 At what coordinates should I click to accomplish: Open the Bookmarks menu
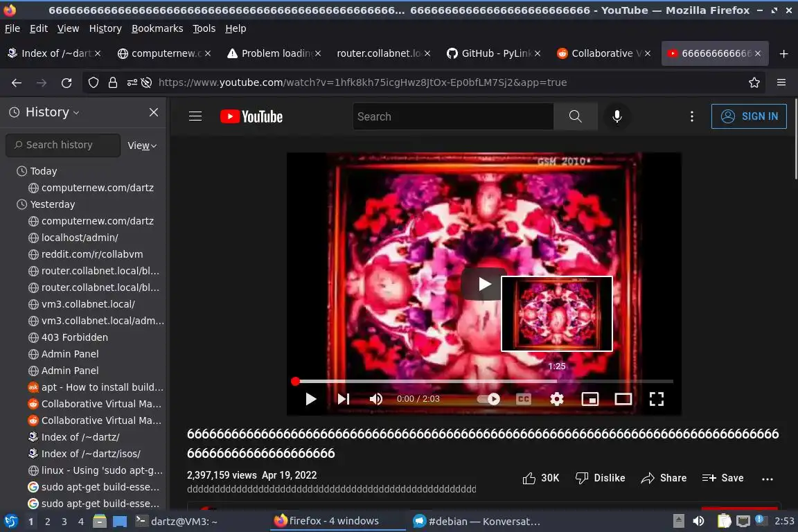coord(157,28)
